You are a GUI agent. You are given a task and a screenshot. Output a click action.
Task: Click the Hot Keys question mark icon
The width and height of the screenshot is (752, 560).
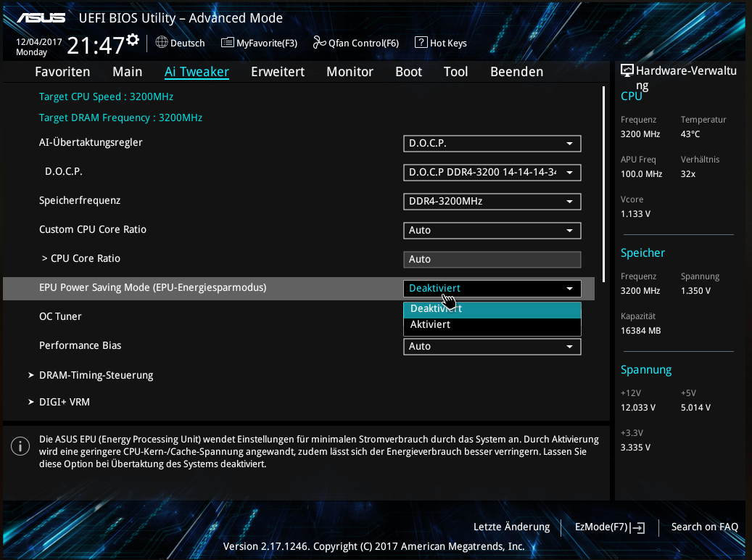coord(421,42)
